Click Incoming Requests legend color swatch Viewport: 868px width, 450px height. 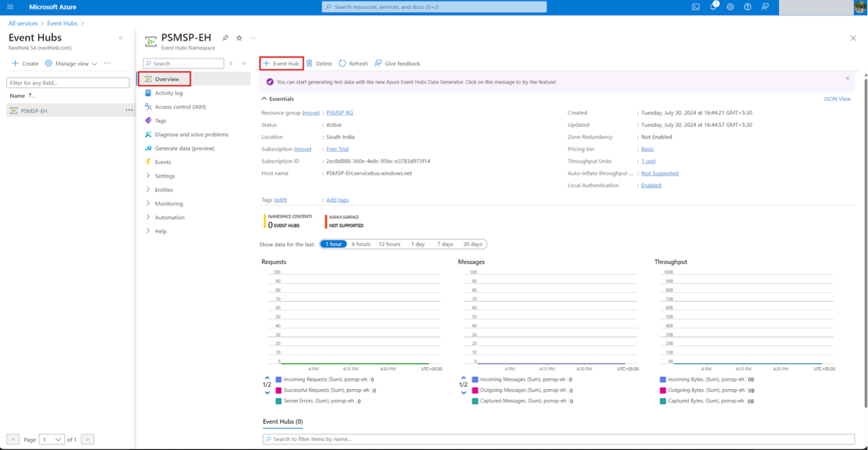click(279, 380)
